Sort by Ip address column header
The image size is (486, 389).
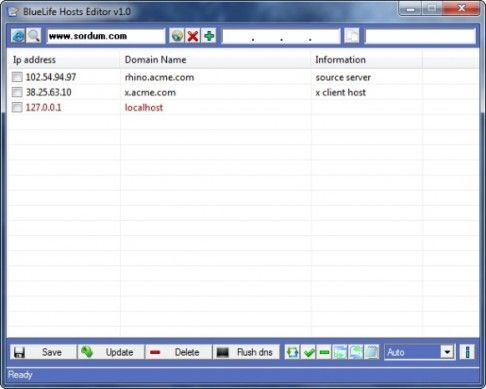[x=63, y=60]
